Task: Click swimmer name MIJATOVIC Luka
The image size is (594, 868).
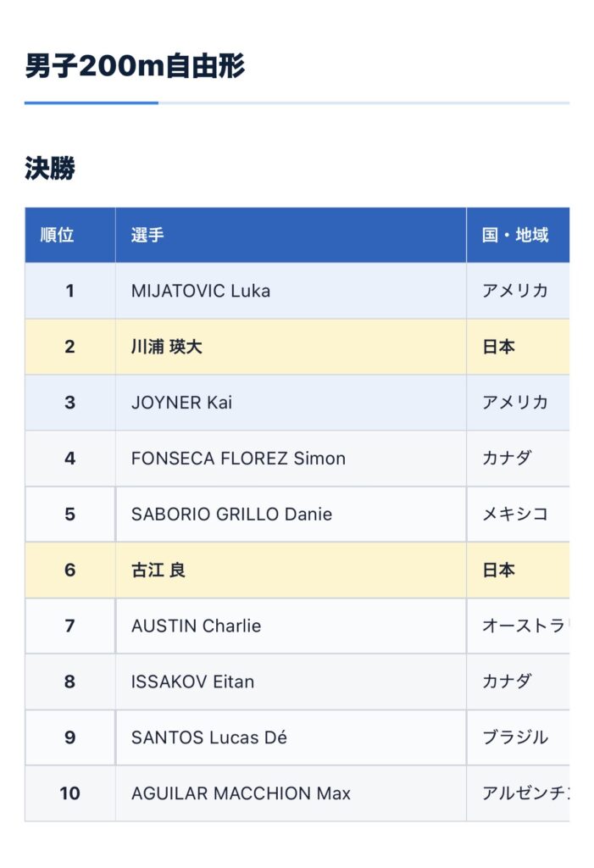Action: coord(200,291)
